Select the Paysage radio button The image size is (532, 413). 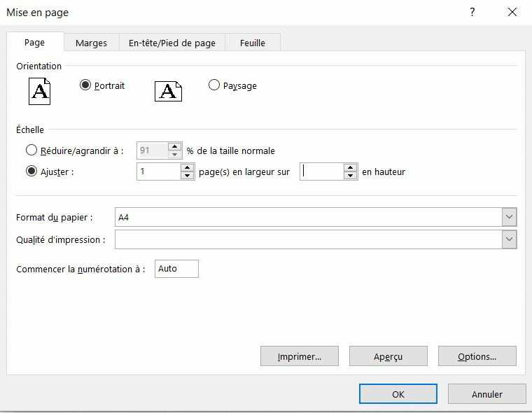click(213, 85)
